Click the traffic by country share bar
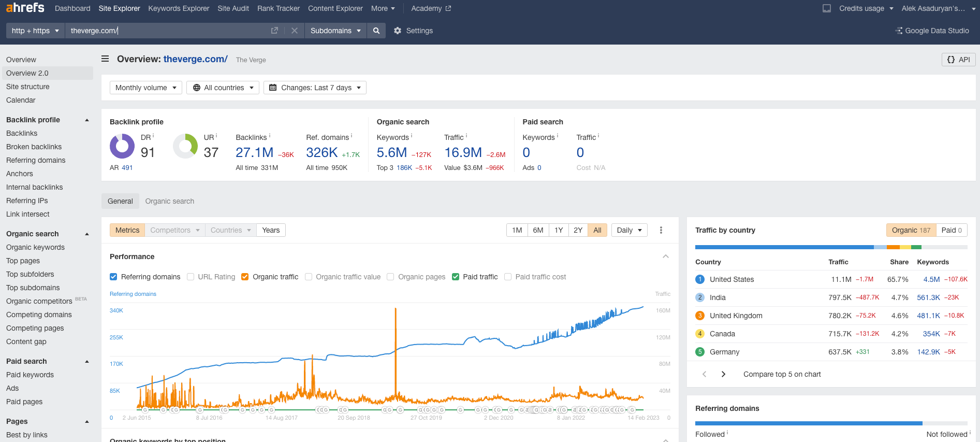 [830, 247]
